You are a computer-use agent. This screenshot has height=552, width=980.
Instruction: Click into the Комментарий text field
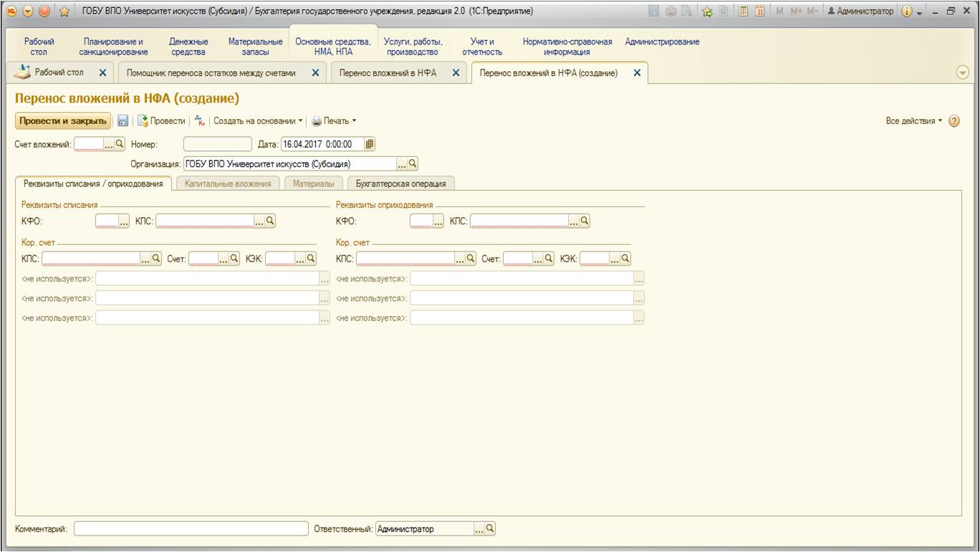click(x=191, y=529)
